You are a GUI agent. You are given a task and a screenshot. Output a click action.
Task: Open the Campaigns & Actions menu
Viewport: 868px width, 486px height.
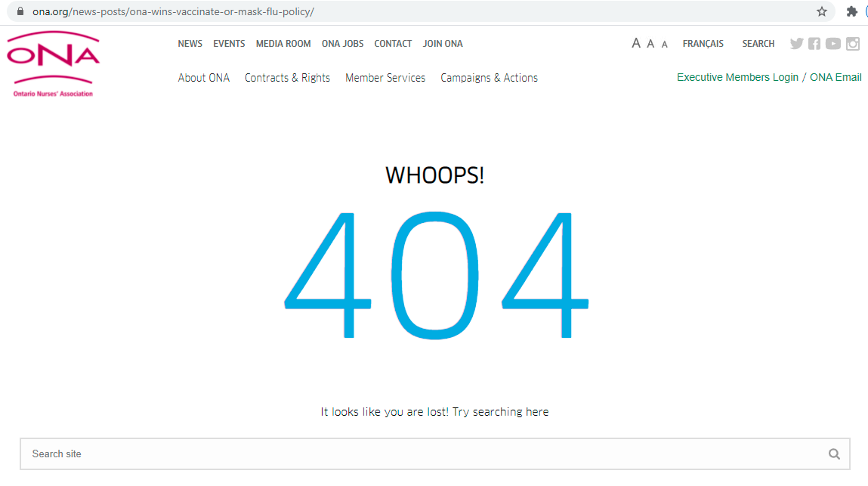[489, 78]
